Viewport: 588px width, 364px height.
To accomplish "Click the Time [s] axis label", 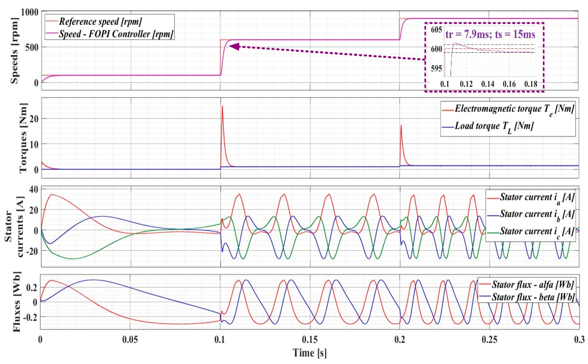I will (309, 353).
